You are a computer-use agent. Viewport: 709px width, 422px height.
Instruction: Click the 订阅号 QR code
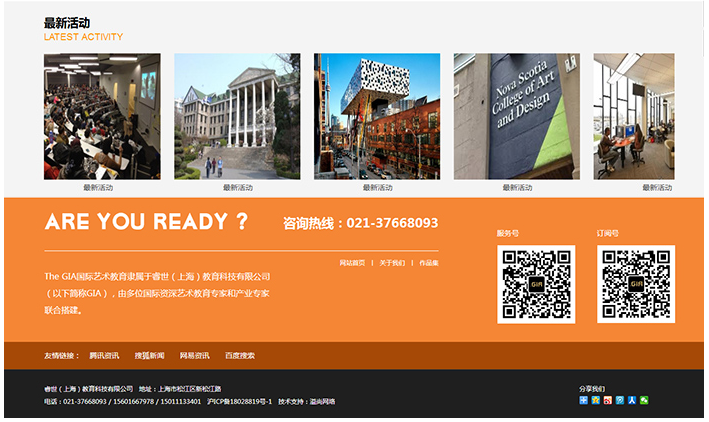636,284
